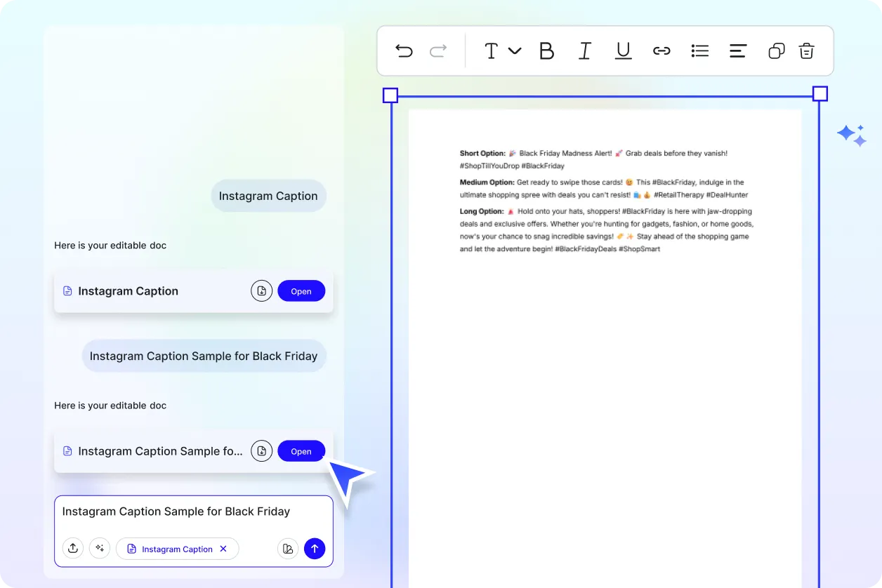Insert a hyperlink with link icon

coord(661,51)
